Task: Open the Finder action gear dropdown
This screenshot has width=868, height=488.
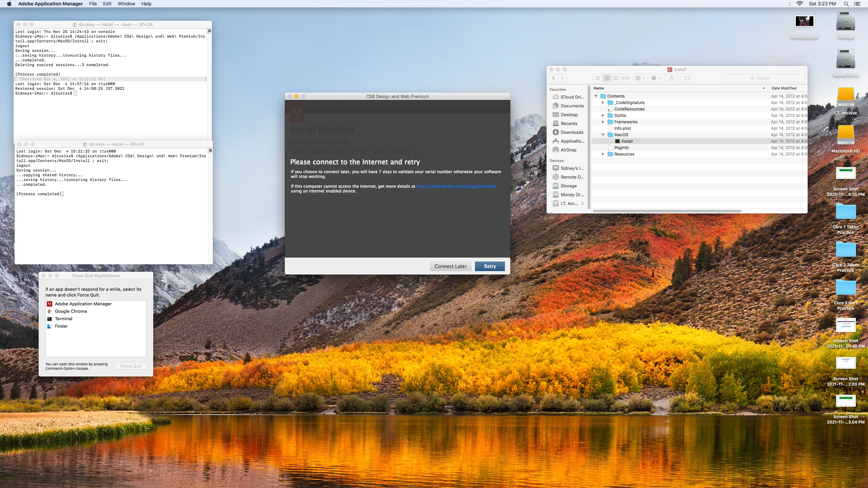Action: pos(656,78)
